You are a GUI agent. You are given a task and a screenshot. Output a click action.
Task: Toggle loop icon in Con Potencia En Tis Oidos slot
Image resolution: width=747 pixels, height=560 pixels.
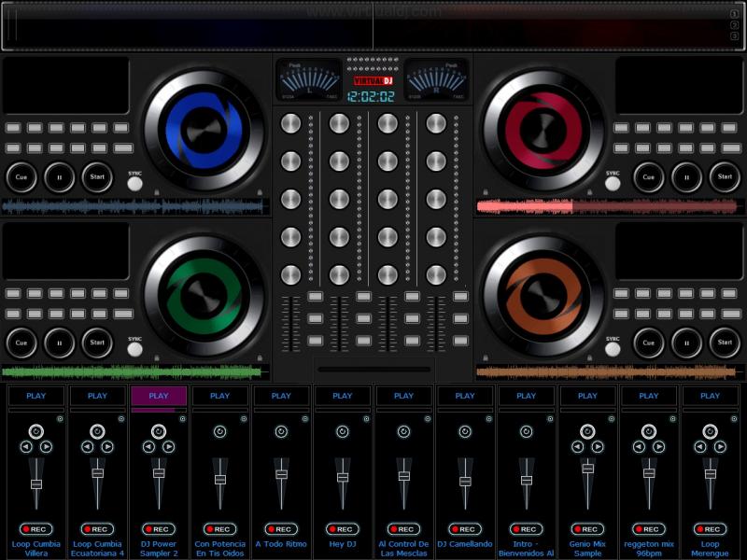pos(220,431)
